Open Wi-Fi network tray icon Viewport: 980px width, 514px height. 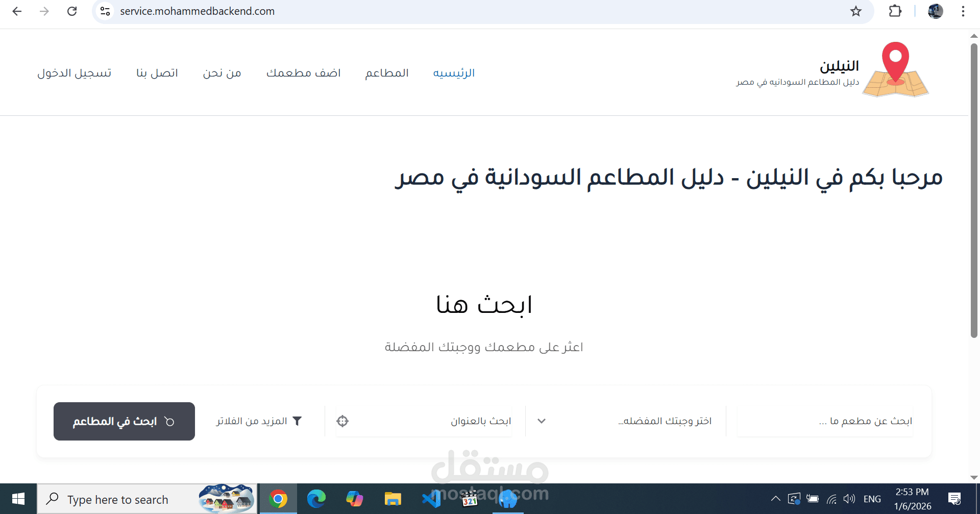[x=831, y=499]
